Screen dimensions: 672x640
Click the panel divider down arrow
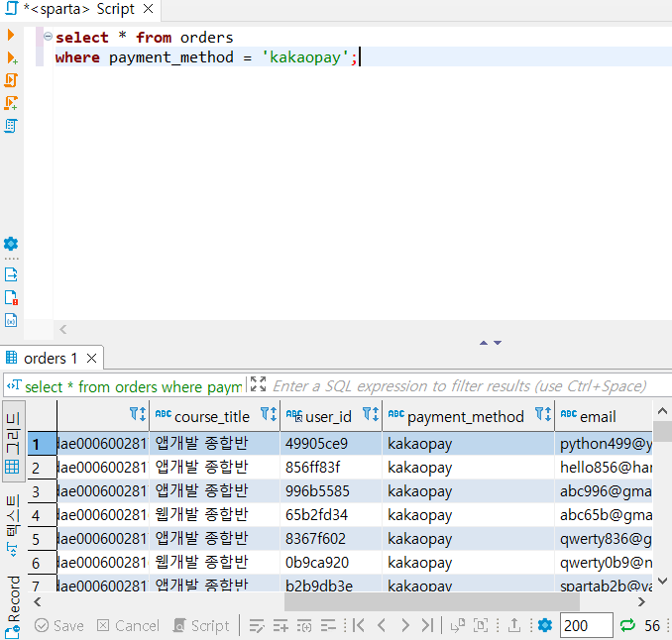coord(498,343)
